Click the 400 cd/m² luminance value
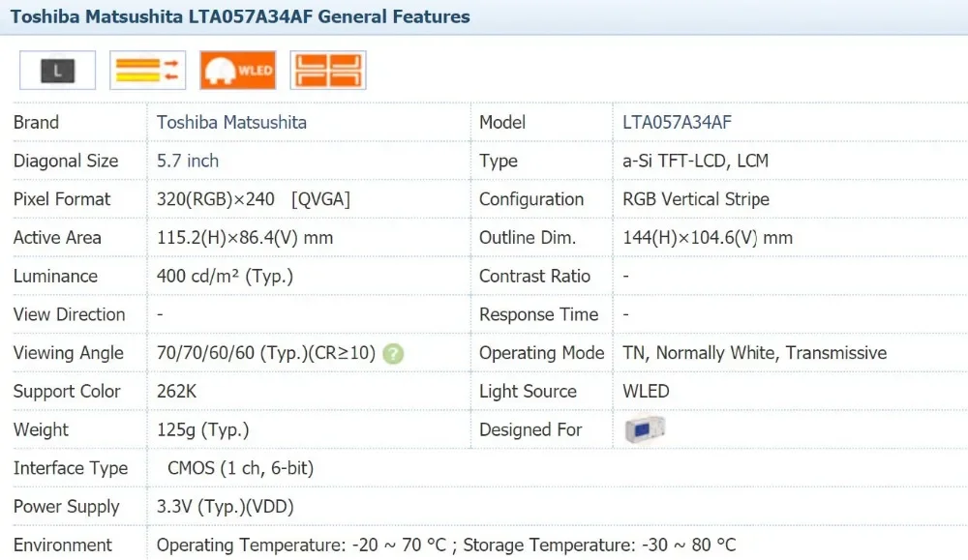 point(225,277)
